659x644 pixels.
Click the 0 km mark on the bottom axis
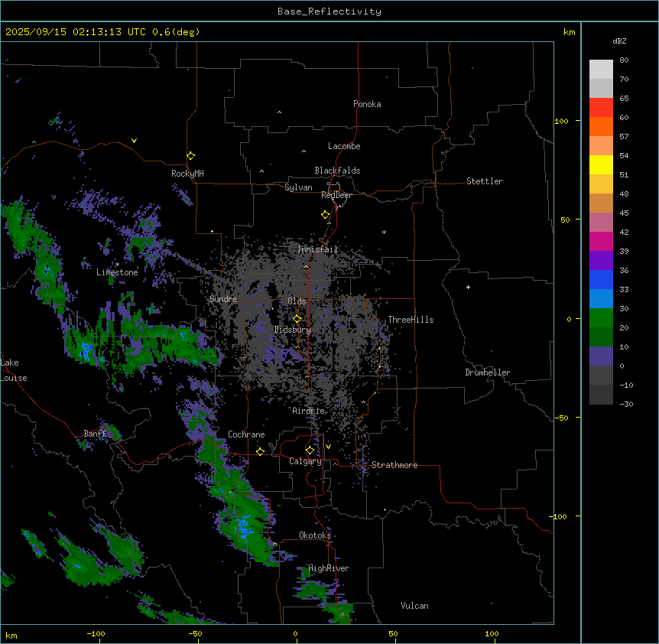pyautogui.click(x=295, y=633)
